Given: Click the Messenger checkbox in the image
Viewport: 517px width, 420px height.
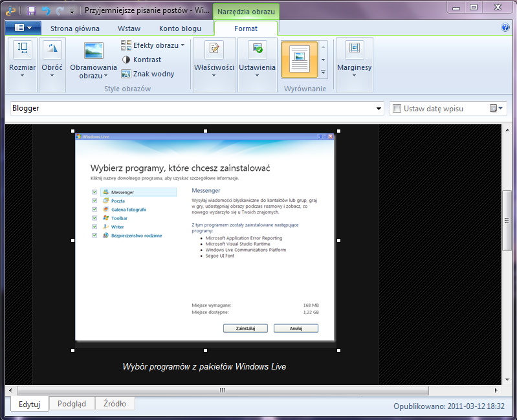Looking at the screenshot, I should pyautogui.click(x=94, y=192).
